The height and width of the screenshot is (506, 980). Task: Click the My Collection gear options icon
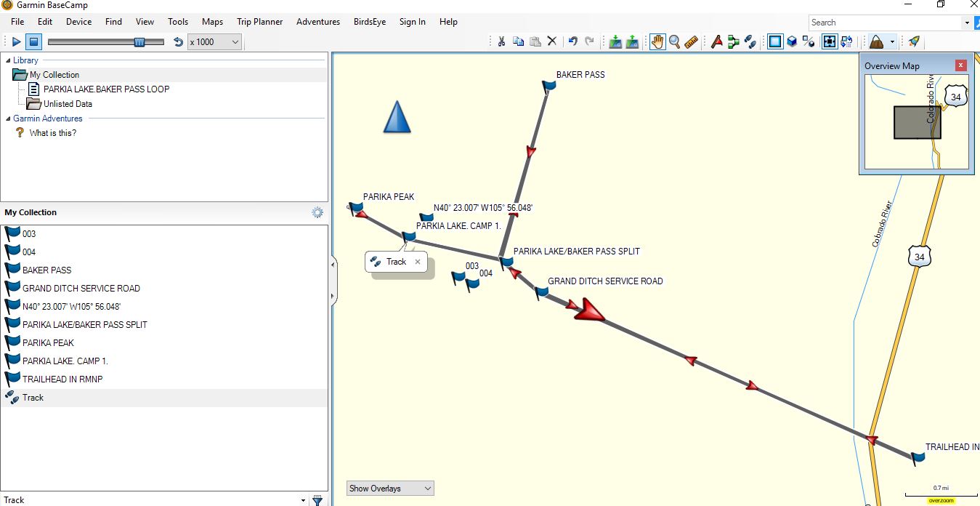(317, 212)
